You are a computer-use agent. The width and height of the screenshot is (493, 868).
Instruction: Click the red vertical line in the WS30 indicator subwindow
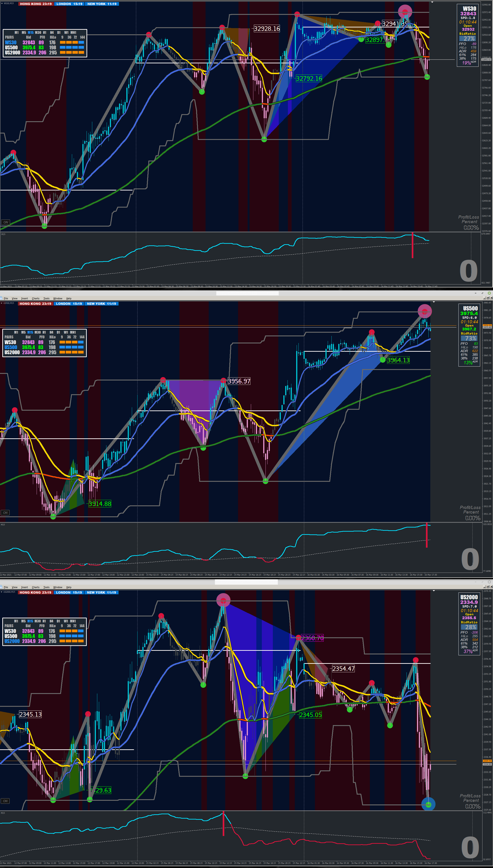coord(412,245)
